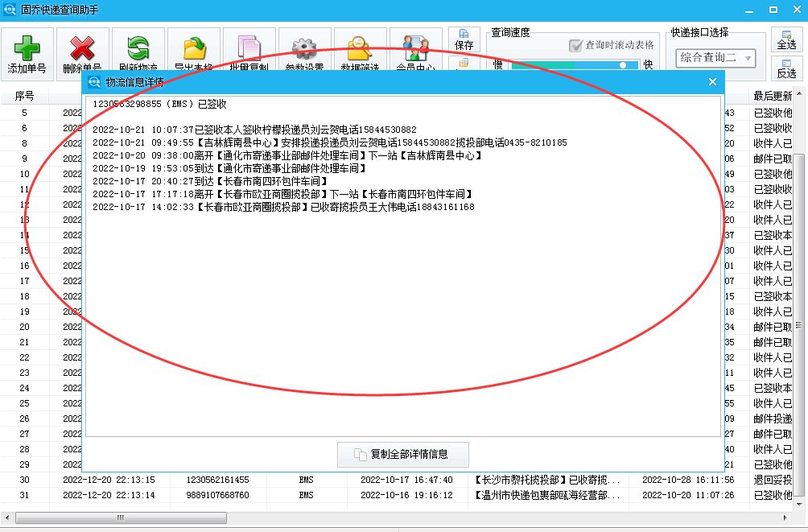Toggle the 查询时滚动表格 checkbox
Viewport: 808px width, 532px height.
click(x=578, y=45)
